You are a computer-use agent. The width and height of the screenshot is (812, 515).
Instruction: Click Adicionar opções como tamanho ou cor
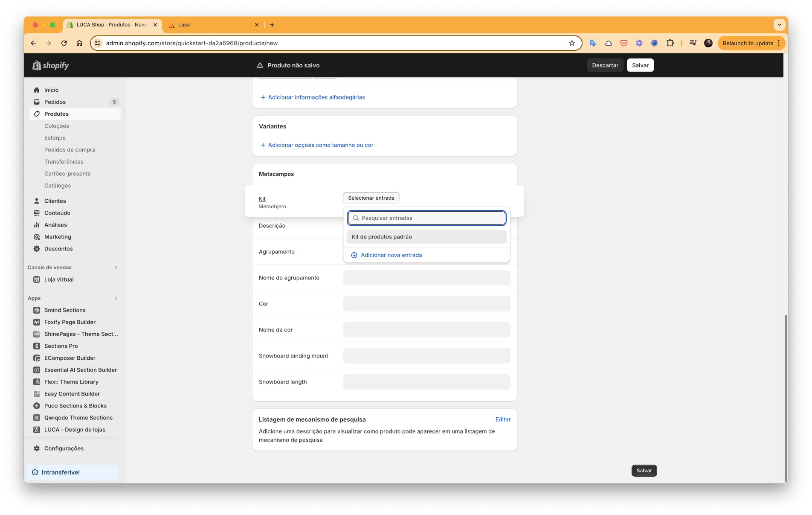click(x=320, y=145)
